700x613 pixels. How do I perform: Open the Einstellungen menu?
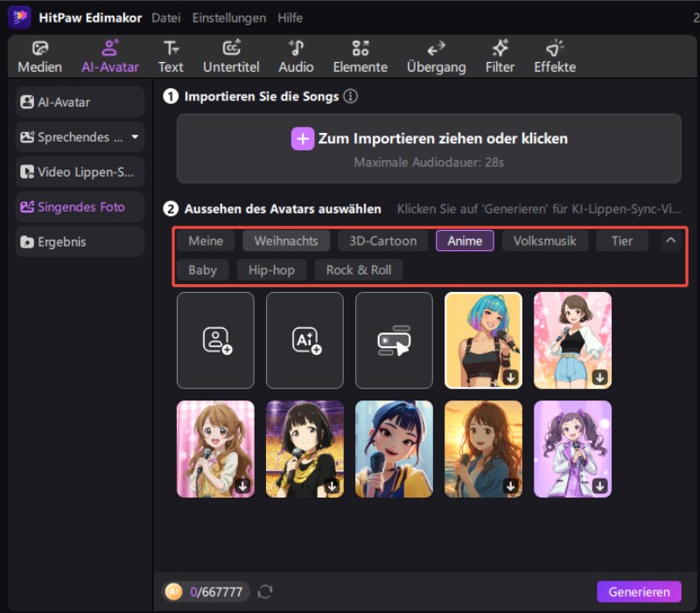(x=229, y=17)
